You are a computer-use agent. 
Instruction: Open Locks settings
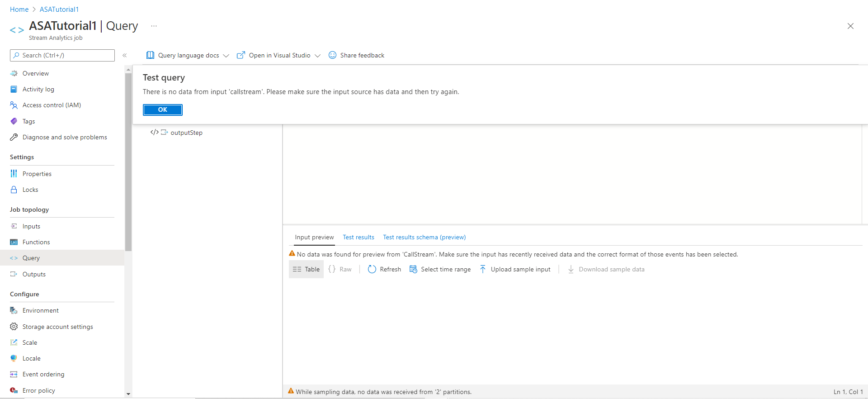(30, 190)
